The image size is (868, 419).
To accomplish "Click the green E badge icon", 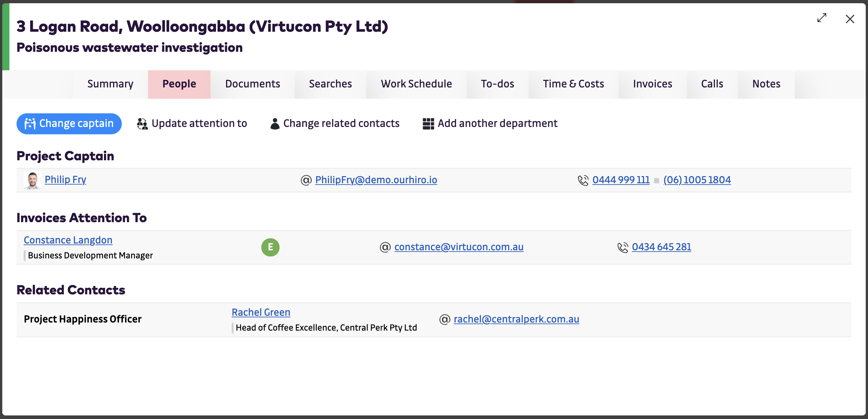I will [x=270, y=247].
